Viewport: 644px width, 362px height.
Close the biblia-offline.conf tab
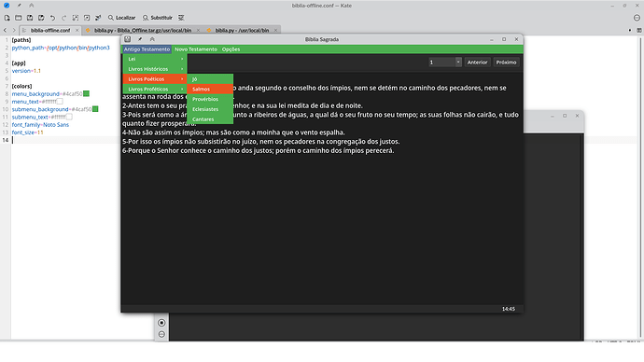(x=77, y=30)
